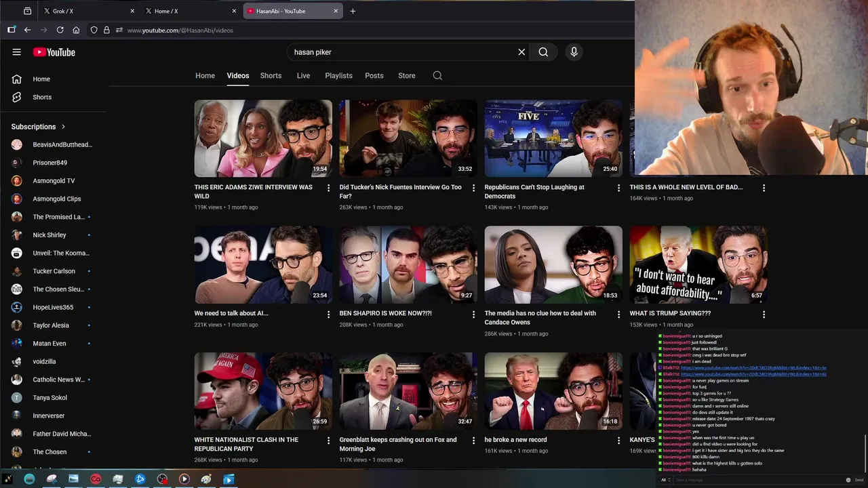Image resolution: width=868 pixels, height=488 pixels.
Task: Open the media player play icon in taskbar
Action: (184, 479)
